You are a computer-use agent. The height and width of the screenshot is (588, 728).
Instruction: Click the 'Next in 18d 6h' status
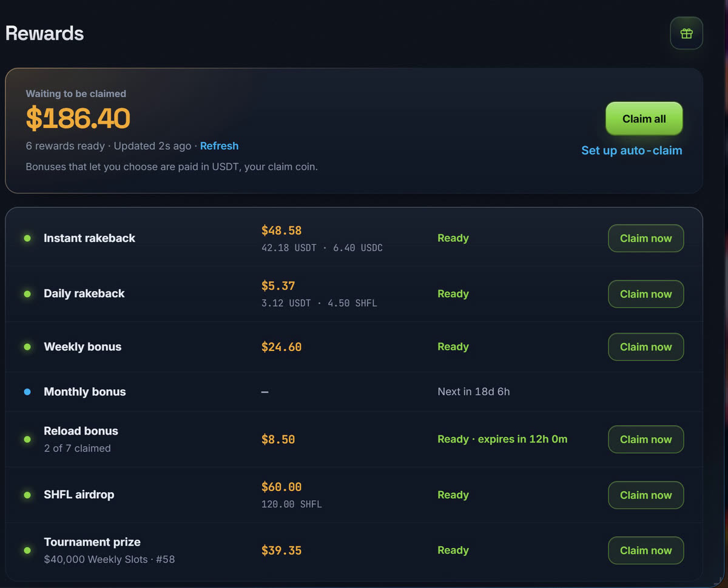coord(474,392)
